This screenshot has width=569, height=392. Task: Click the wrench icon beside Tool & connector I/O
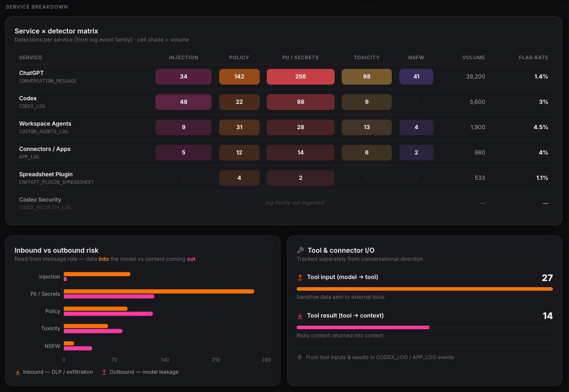(x=300, y=250)
